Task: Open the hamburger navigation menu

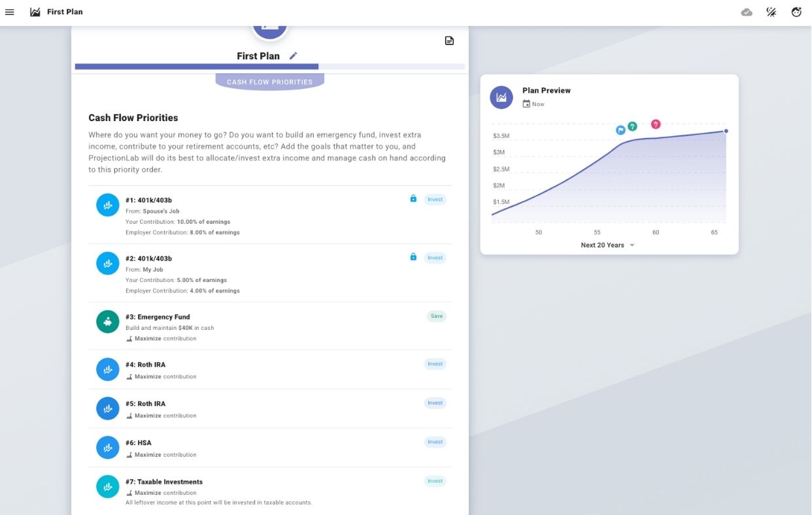Action: (x=10, y=12)
